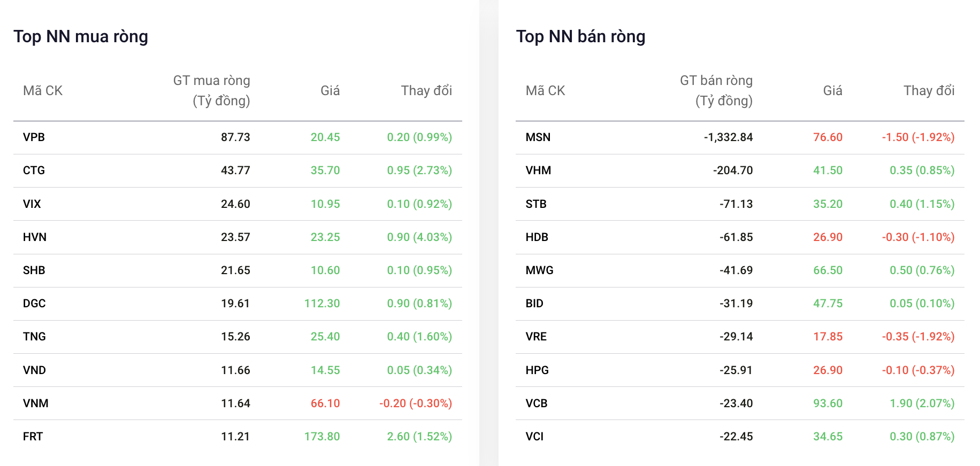Select the HPG ticker symbol
The image size is (980, 466).
[x=537, y=370]
